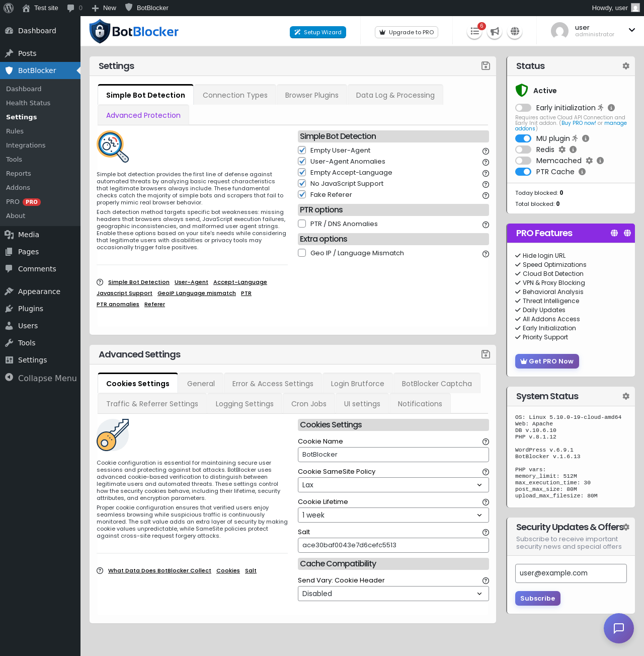Screen dimensions: 644x656
Task: Open What Data Does BotBlocker Collect link
Action: point(159,570)
